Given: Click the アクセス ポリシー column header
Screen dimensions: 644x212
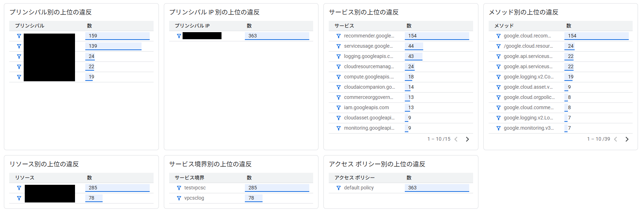Looking at the screenshot, I should 355,178.
